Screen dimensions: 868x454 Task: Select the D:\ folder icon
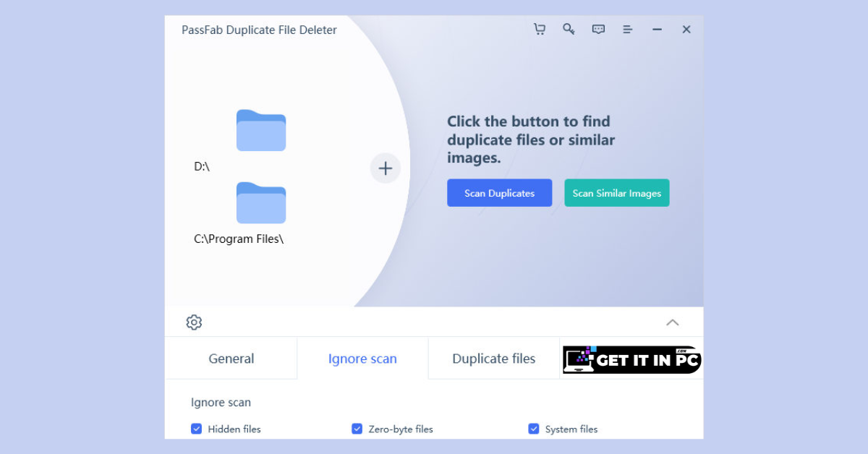coord(261,130)
